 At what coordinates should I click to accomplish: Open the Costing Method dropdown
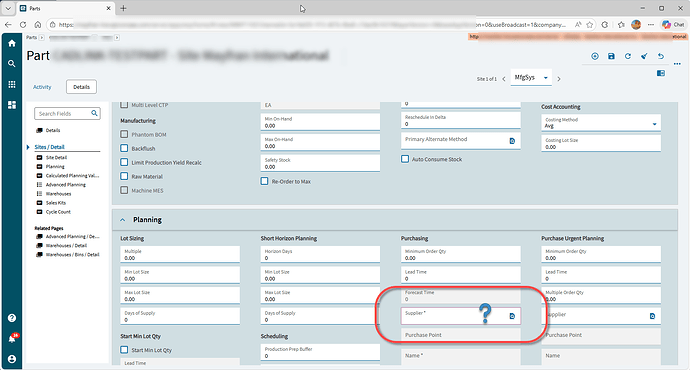[x=601, y=123]
